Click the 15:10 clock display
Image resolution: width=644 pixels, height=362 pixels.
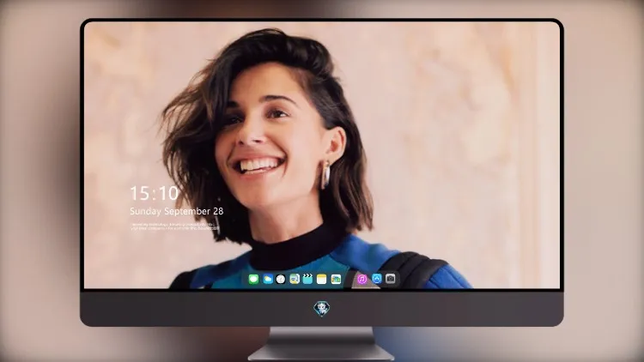[155, 193]
